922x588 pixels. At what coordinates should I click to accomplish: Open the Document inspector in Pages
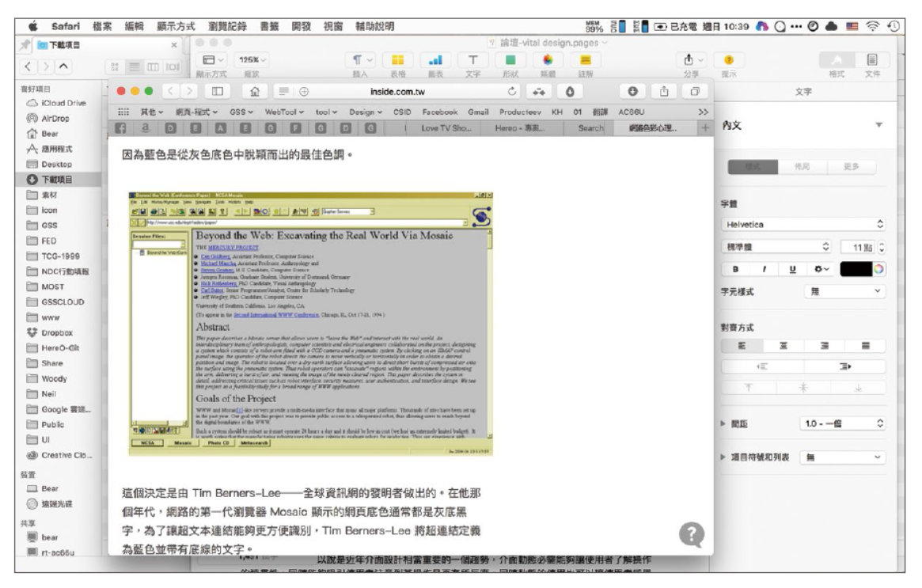(x=872, y=60)
